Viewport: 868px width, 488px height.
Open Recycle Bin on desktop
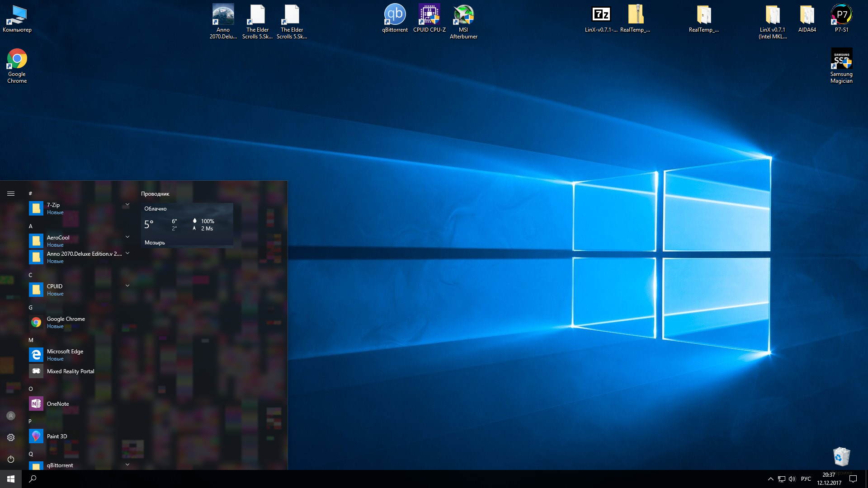click(841, 457)
